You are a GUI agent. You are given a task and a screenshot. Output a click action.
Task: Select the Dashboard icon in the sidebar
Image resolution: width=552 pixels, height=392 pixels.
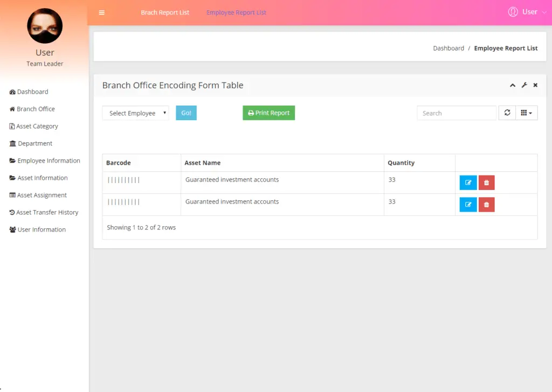12,92
